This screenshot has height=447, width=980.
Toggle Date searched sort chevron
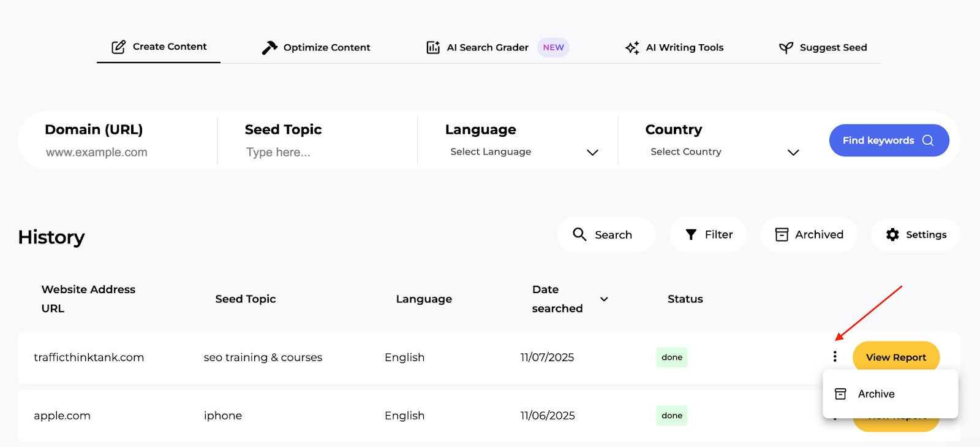coord(604,299)
